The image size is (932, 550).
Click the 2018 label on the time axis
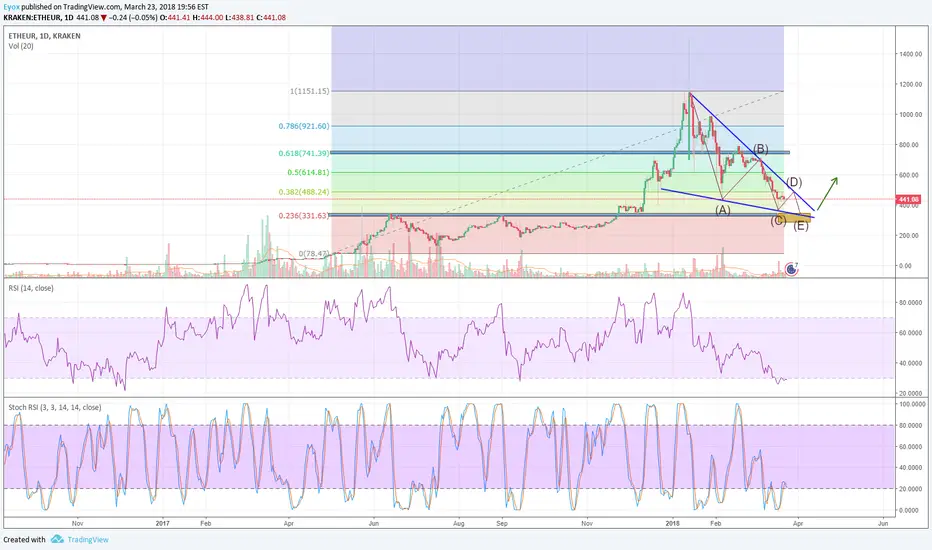click(x=673, y=524)
